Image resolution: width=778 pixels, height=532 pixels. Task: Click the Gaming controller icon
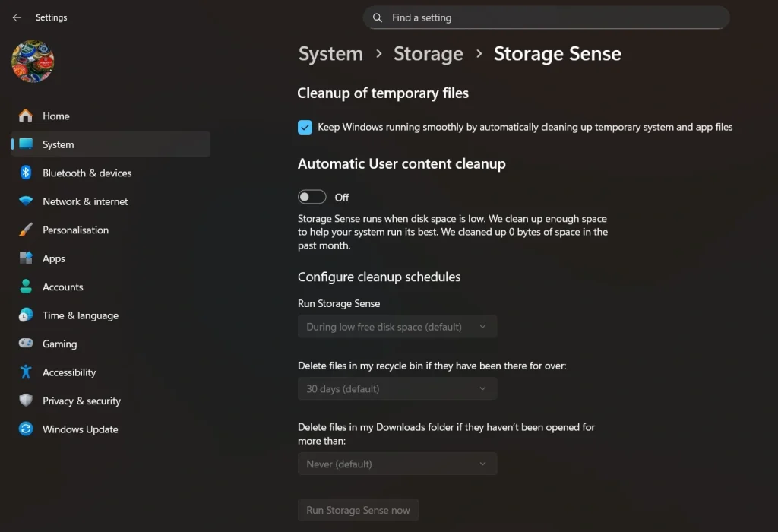[x=26, y=344]
